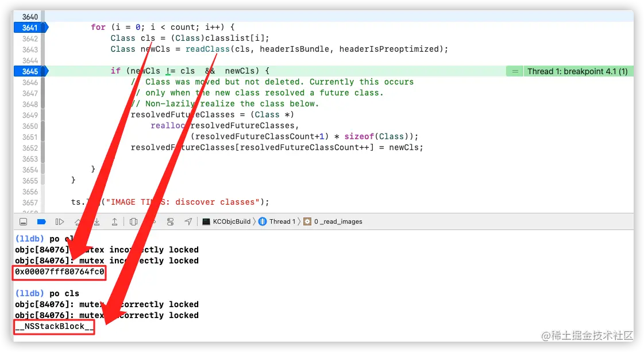This screenshot has height=352, width=644.
Task: Click line number 3643 in the gutter
Action: tap(30, 49)
